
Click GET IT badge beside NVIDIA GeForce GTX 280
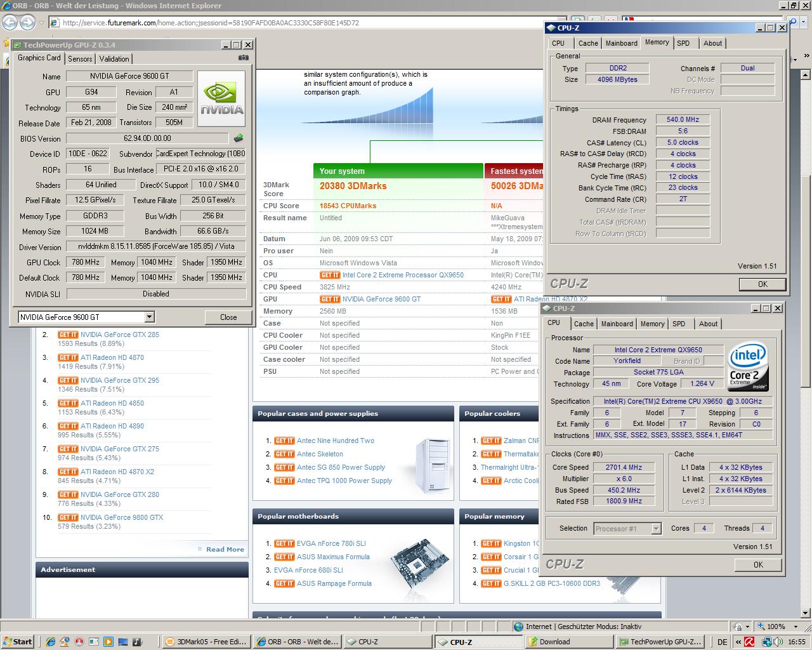[68, 494]
